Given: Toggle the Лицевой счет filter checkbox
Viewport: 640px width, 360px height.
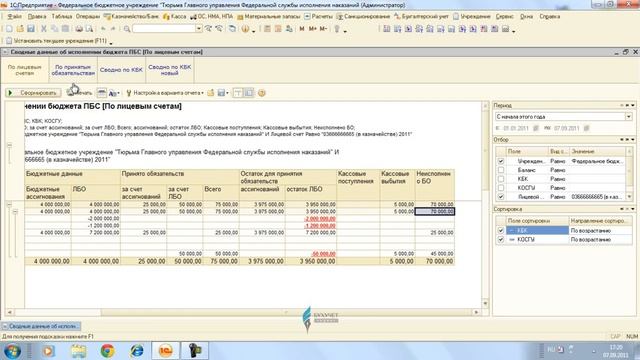Looking at the screenshot, I should tap(501, 197).
